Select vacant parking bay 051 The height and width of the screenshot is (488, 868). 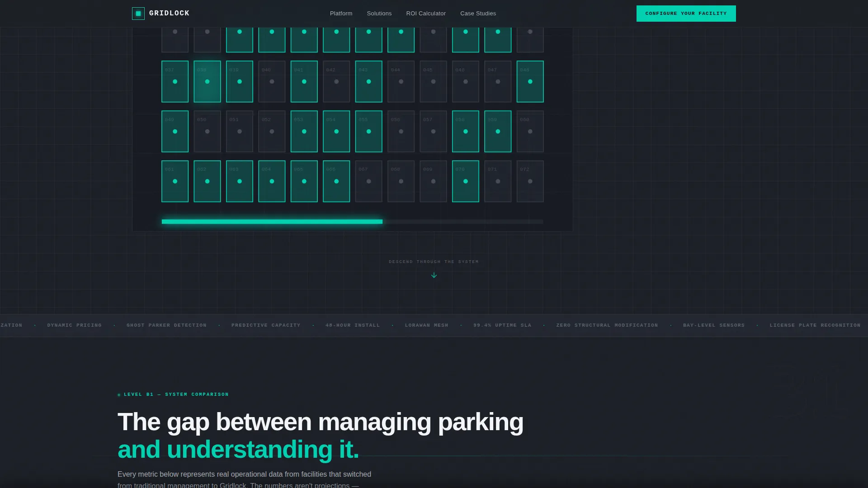[240, 131]
